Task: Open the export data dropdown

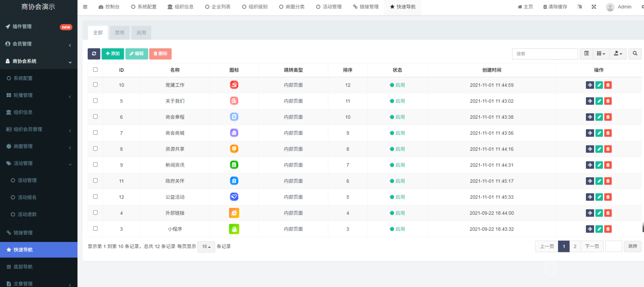Action: (618, 54)
